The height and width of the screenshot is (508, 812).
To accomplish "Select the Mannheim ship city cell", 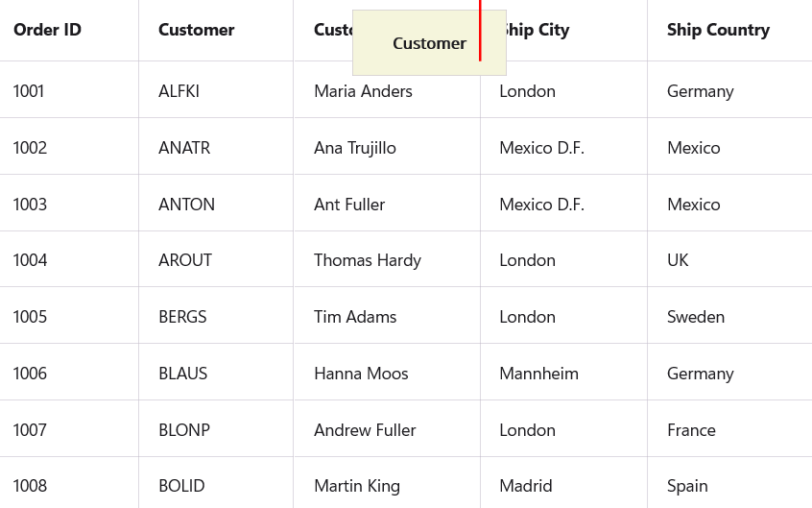I will tap(538, 374).
